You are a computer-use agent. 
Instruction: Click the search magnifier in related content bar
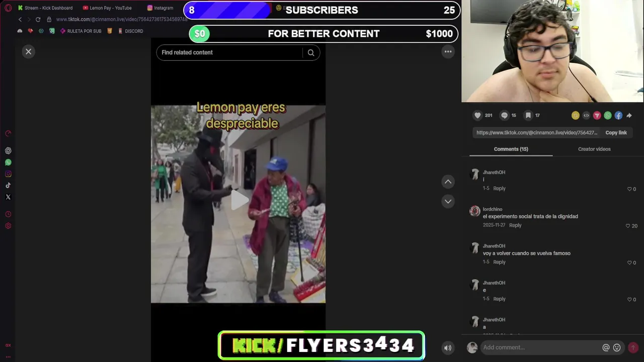311,52
